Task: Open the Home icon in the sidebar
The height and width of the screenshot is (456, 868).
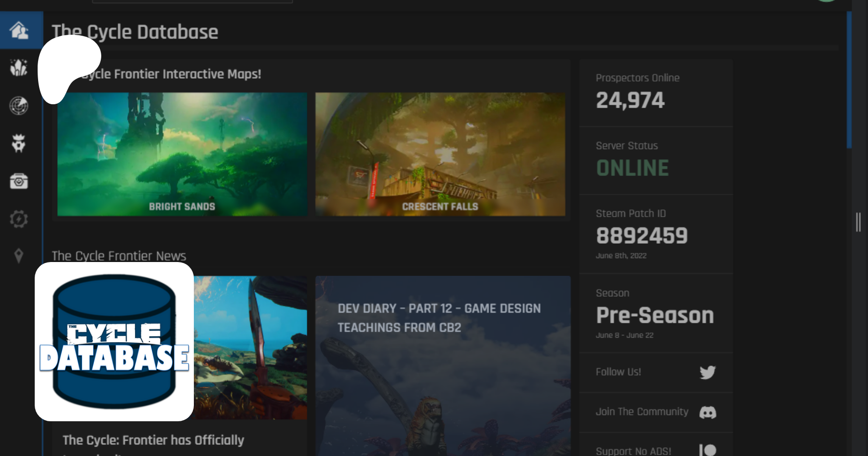Action: (19, 30)
